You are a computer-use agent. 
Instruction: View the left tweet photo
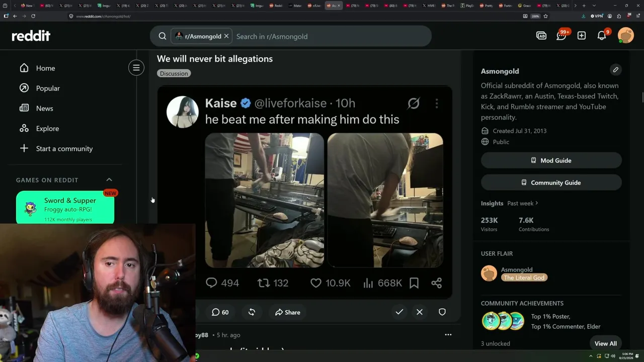click(264, 200)
